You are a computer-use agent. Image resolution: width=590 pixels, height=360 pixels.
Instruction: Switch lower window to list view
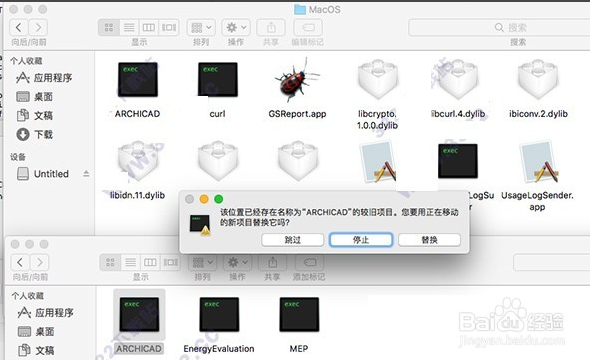point(131,262)
